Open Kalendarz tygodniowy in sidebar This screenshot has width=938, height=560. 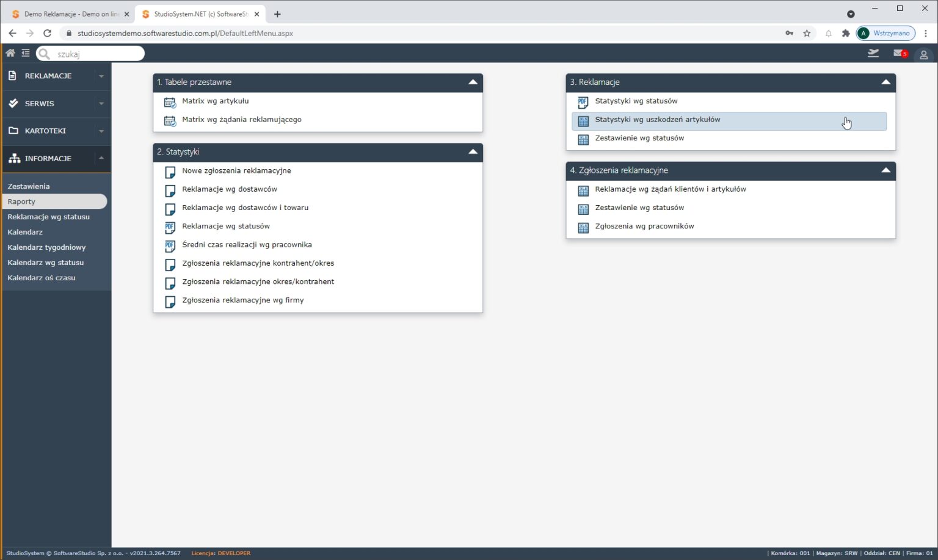(46, 247)
